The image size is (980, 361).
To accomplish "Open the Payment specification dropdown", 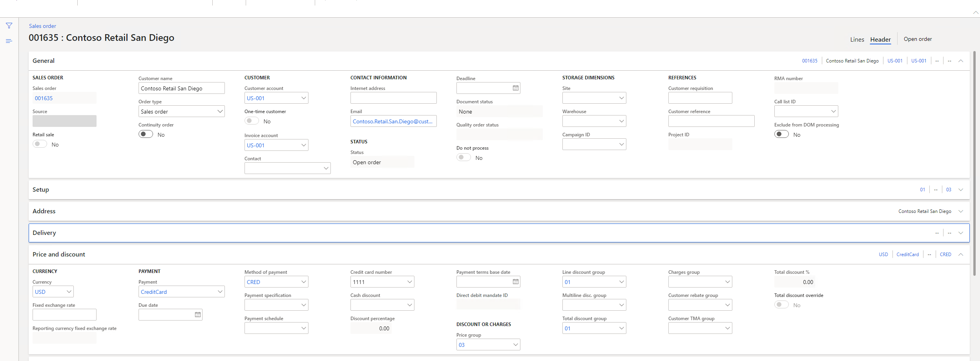I will point(303,305).
